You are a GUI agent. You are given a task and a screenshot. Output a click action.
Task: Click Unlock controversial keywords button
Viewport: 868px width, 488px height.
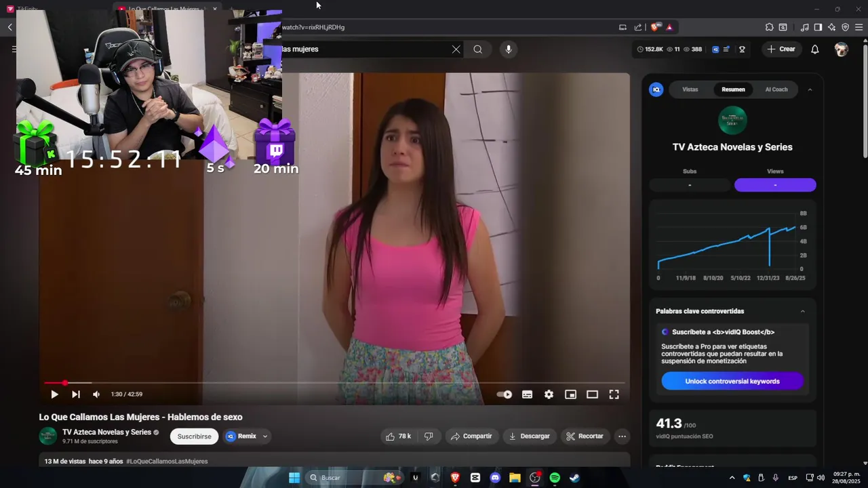pos(732,381)
